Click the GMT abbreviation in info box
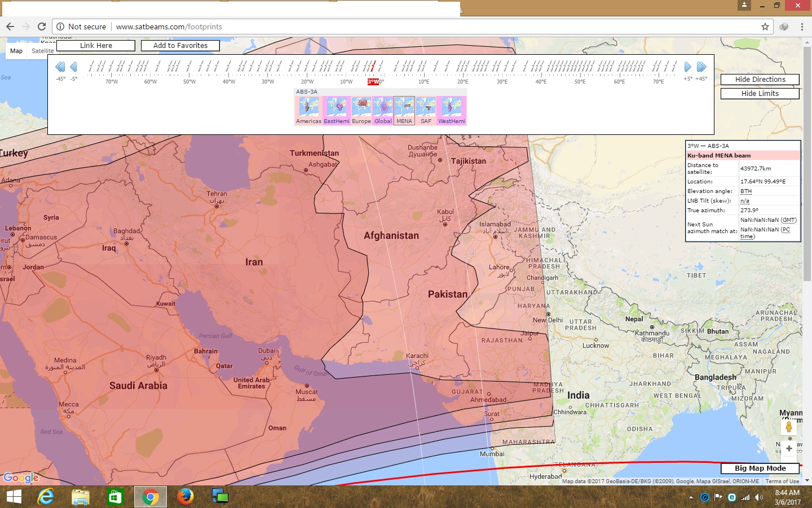 point(789,220)
